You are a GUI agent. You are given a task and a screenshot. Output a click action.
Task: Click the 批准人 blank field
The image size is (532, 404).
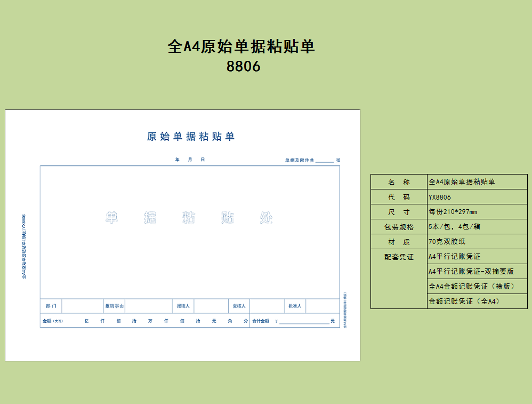pos(322,306)
